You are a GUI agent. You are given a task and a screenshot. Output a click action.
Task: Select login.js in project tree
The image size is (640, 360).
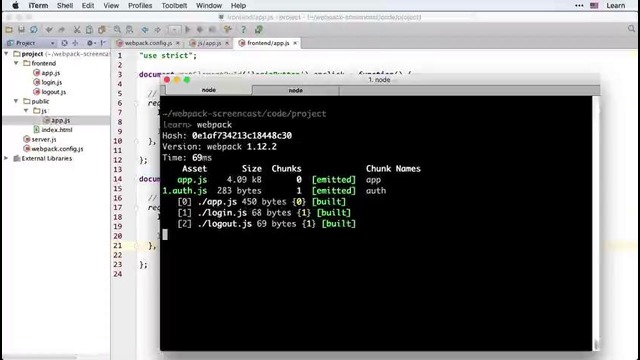48,82
